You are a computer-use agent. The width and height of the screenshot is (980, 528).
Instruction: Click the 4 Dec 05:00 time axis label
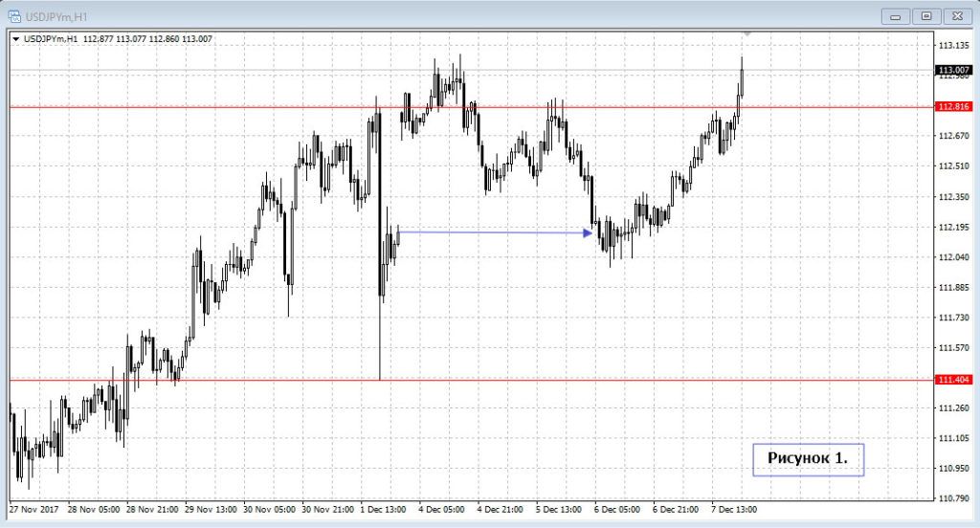point(442,510)
